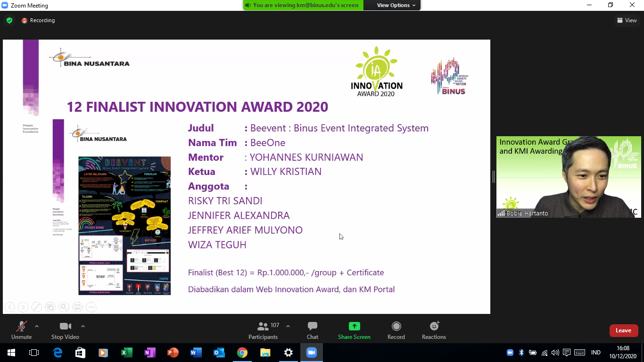Open Google Chrome from taskbar

coord(242,353)
